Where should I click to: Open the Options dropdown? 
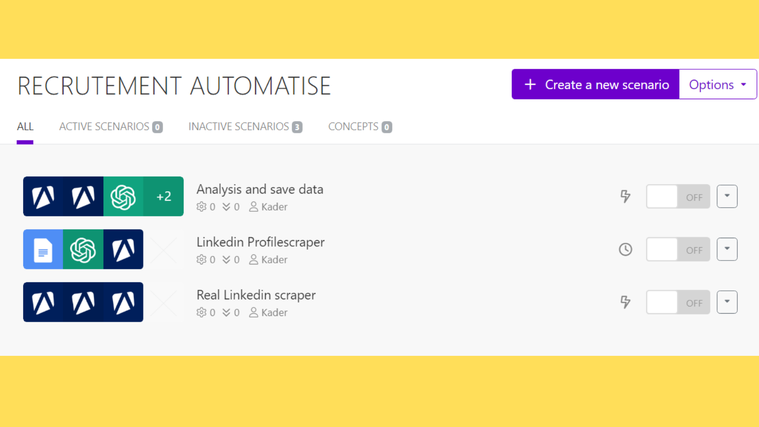[718, 85]
